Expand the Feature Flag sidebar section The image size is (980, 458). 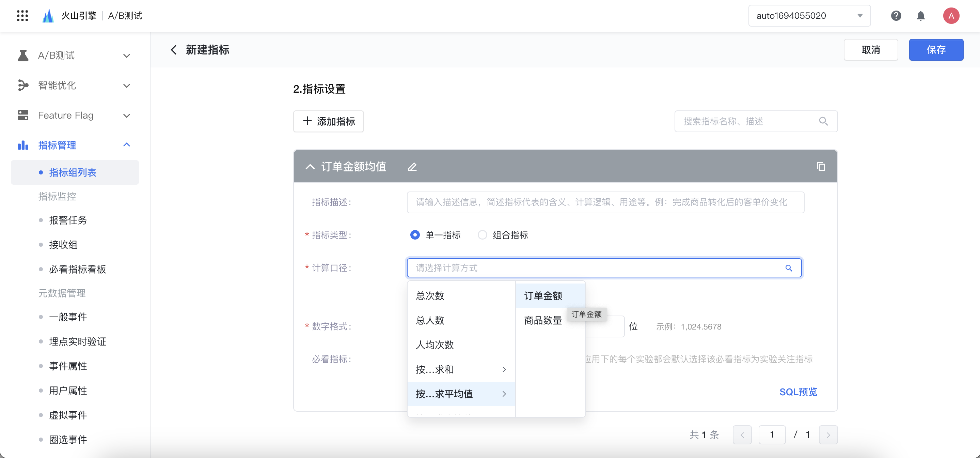127,116
